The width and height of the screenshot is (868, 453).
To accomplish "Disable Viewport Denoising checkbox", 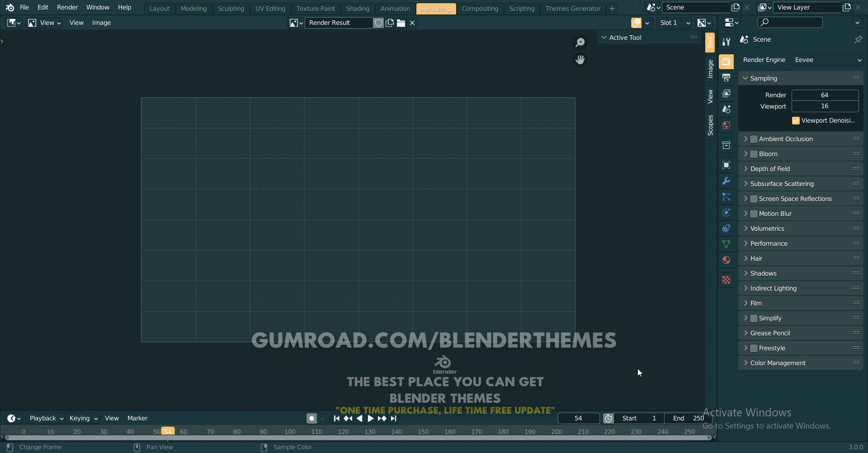I will 796,120.
